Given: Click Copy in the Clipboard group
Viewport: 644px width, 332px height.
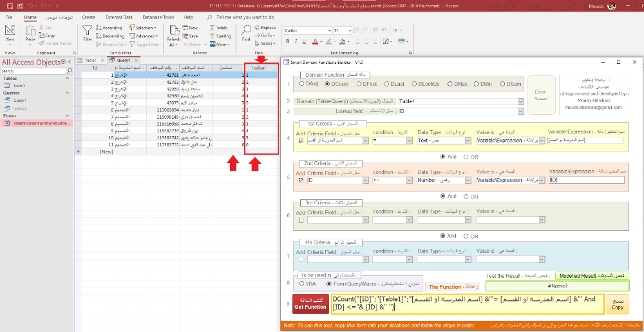Looking at the screenshot, I should (47, 35).
